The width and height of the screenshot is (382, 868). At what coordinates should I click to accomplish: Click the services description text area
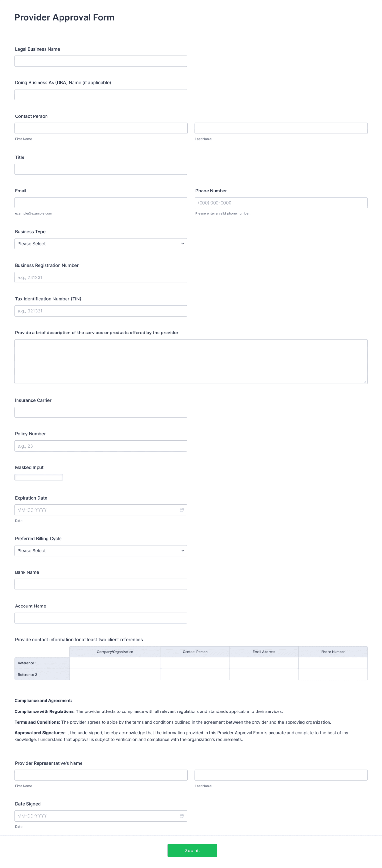(191, 360)
